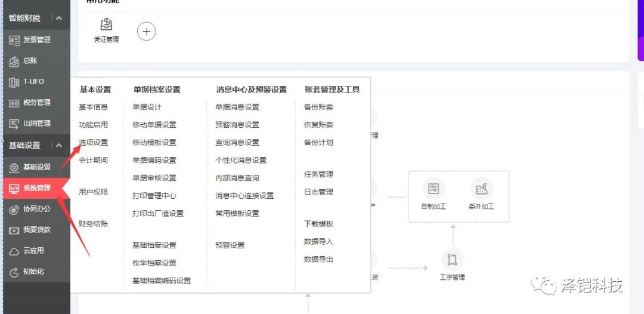Open 用户权限 menu entry

(x=94, y=192)
